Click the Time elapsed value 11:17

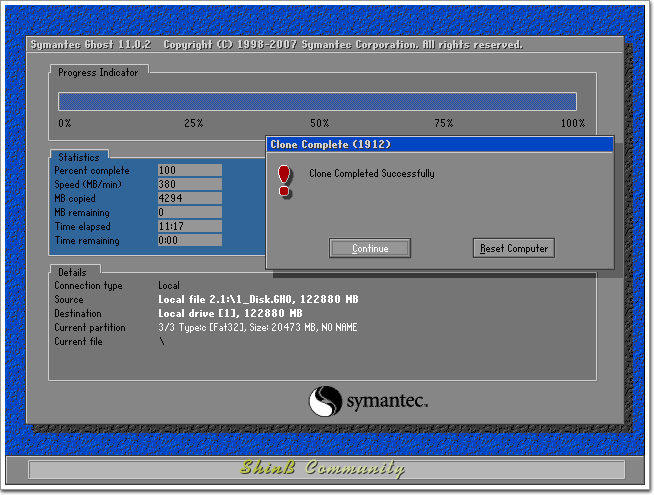coord(190,226)
